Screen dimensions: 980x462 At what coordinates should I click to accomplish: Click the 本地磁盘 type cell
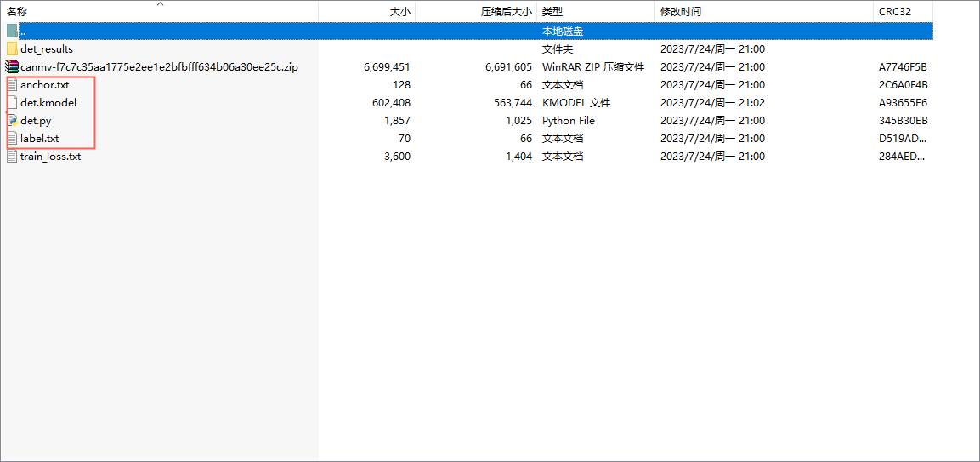(563, 31)
